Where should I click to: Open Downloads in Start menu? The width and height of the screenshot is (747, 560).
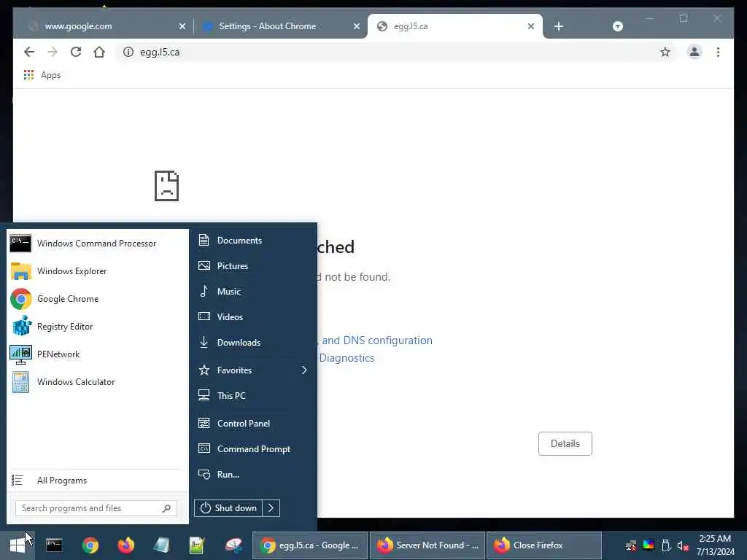click(252, 343)
